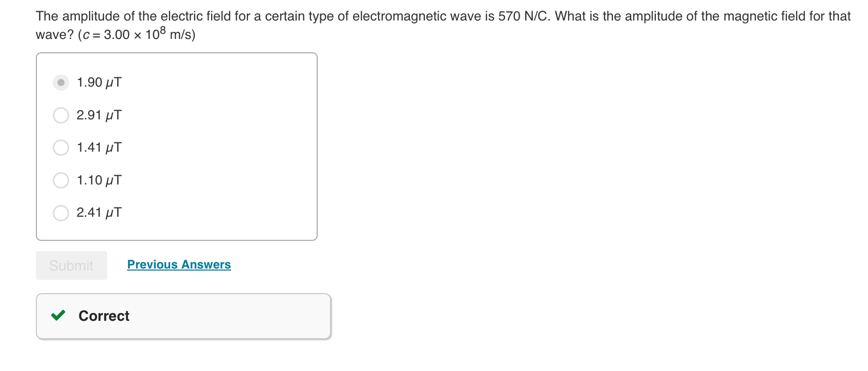
Task: Select the 1.41 µT answer choice
Action: pyautogui.click(x=60, y=148)
